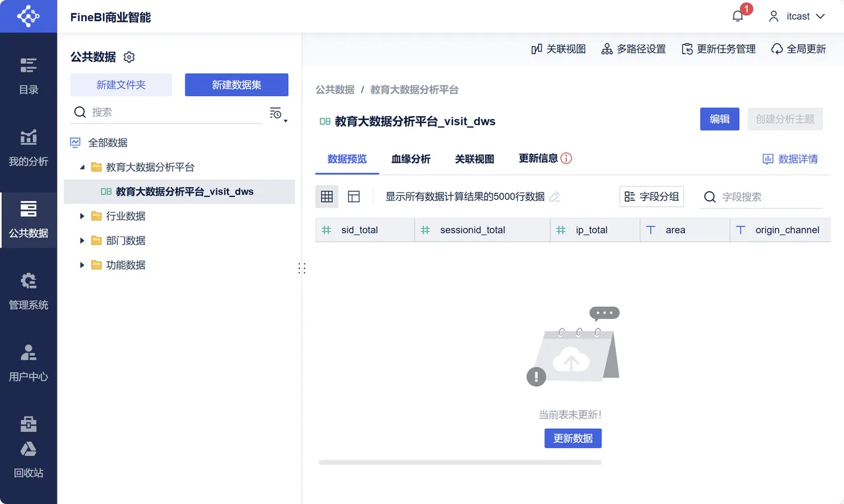Open 公共数据 settings gear
This screenshot has width=844, height=504.
pos(129,57)
